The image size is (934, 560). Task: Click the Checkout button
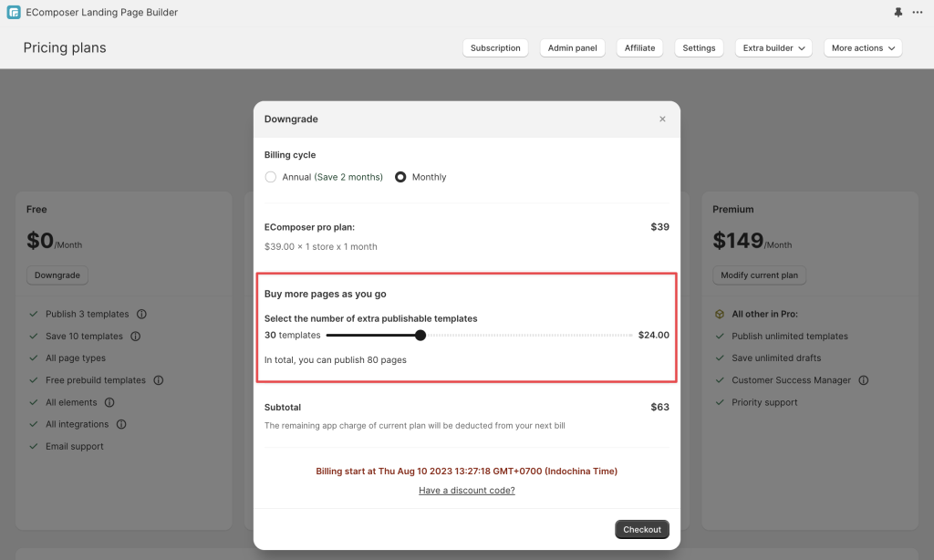click(x=642, y=529)
